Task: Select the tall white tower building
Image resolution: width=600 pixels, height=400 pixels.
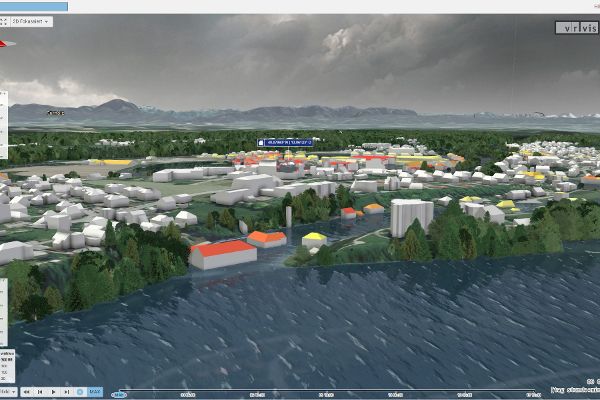Action: 411,217
